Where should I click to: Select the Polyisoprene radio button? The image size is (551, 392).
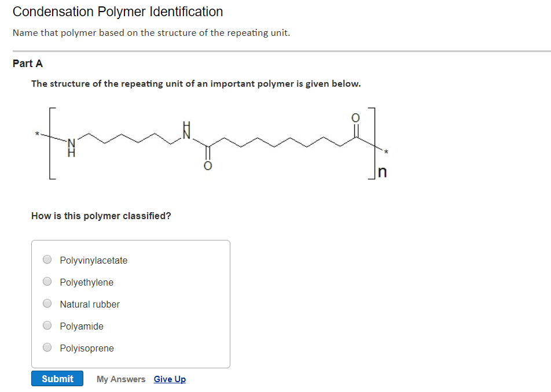47,347
